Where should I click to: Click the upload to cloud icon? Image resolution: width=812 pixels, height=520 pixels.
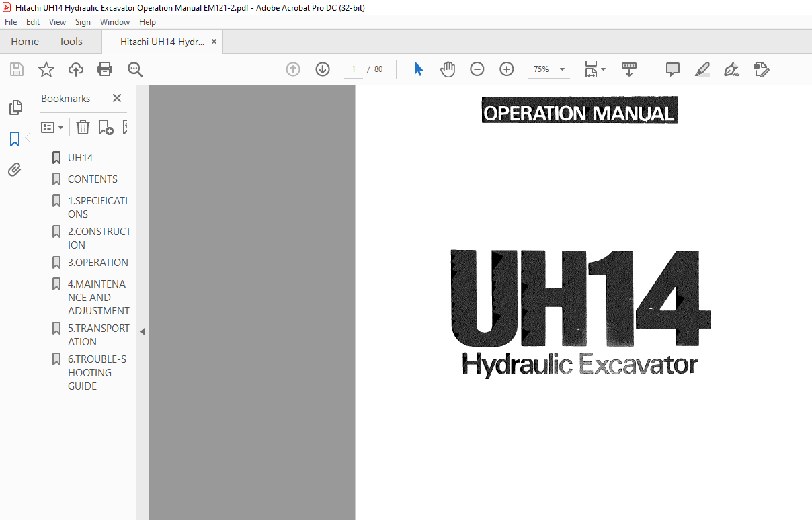76,69
